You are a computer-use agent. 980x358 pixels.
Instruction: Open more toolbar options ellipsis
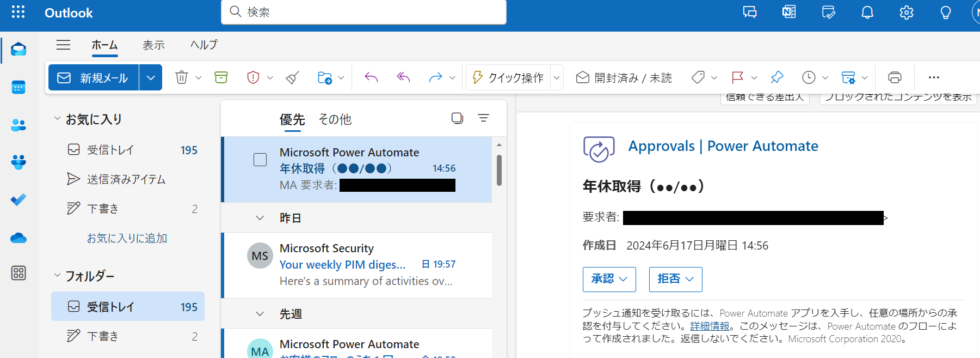point(934,77)
